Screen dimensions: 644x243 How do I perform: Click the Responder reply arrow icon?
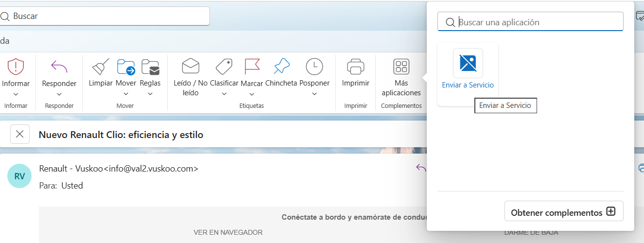(59, 66)
